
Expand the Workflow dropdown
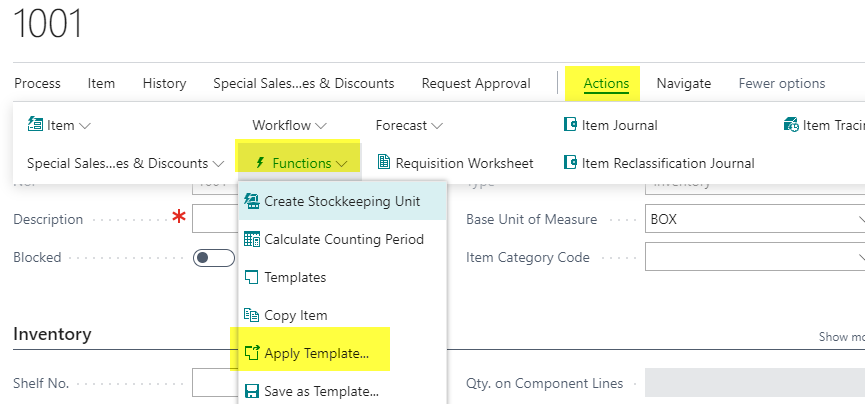(x=290, y=125)
